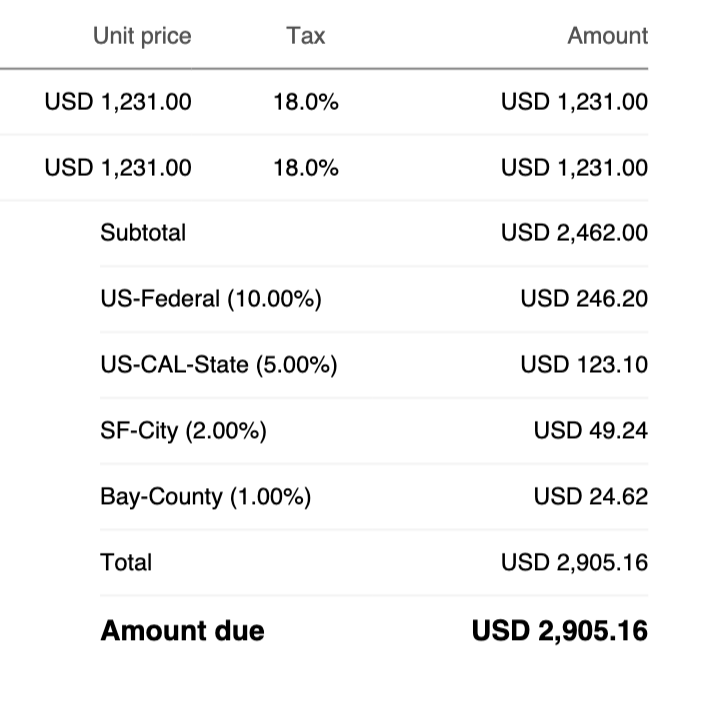Select the non-bold Total row amount

(x=574, y=563)
